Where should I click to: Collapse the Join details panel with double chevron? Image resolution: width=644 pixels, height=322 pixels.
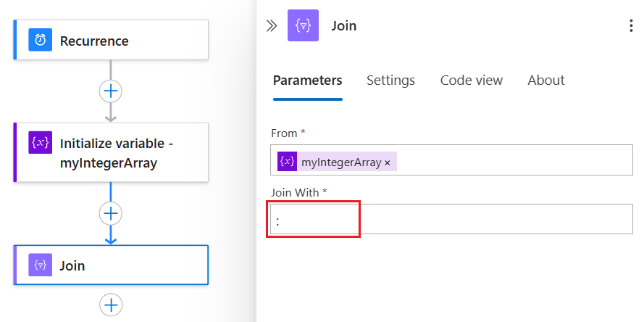tap(272, 26)
